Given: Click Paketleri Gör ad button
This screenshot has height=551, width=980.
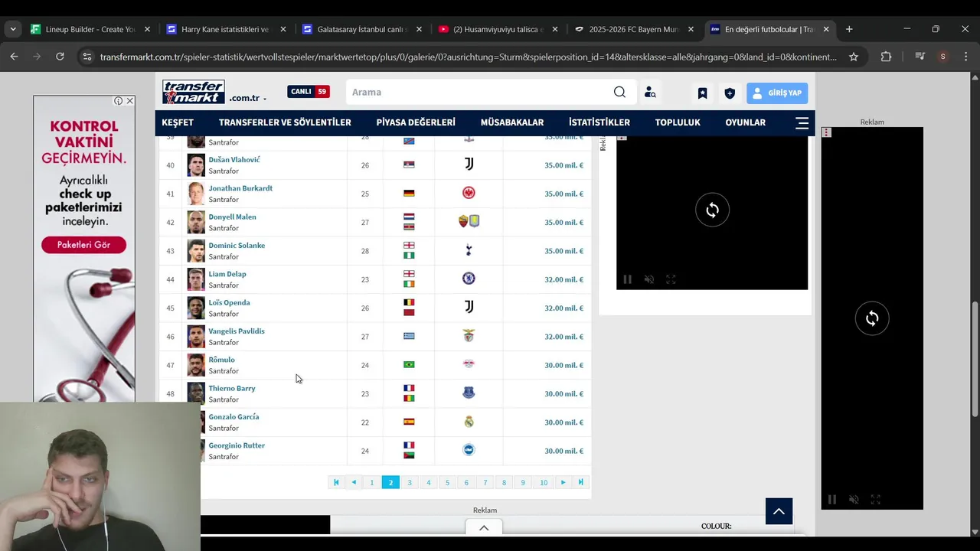Looking at the screenshot, I should (x=83, y=245).
